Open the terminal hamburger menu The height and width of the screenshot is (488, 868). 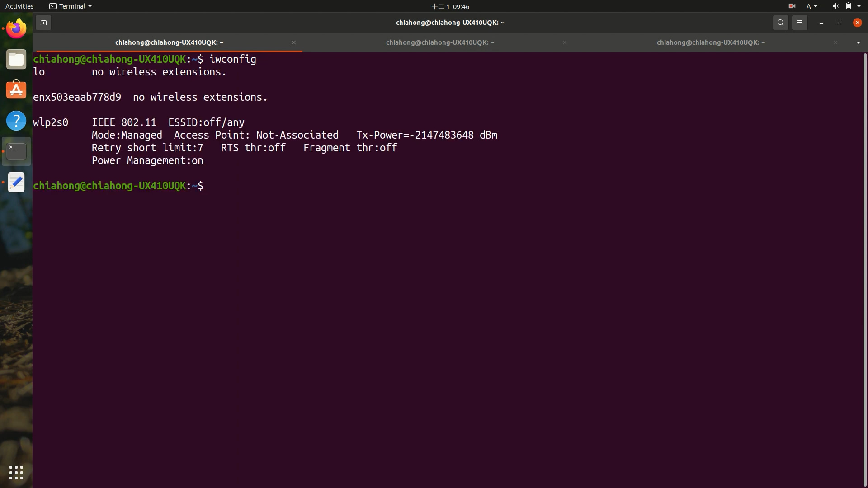(x=799, y=23)
